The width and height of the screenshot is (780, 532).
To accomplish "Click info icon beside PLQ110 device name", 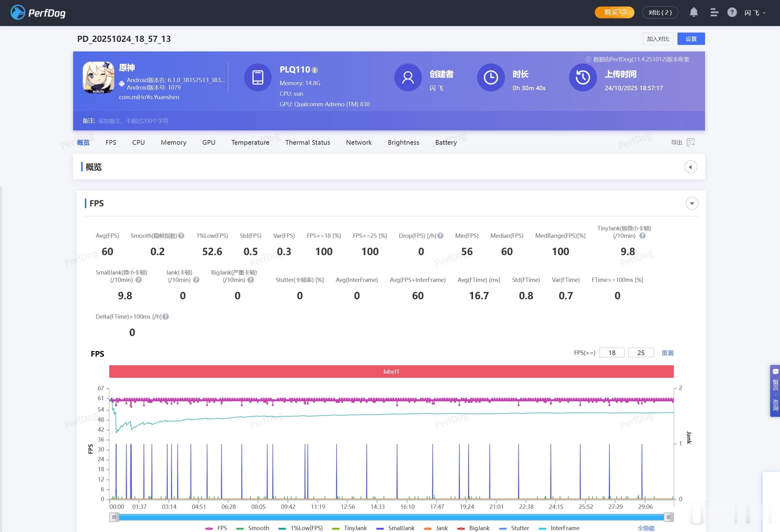I will point(314,70).
